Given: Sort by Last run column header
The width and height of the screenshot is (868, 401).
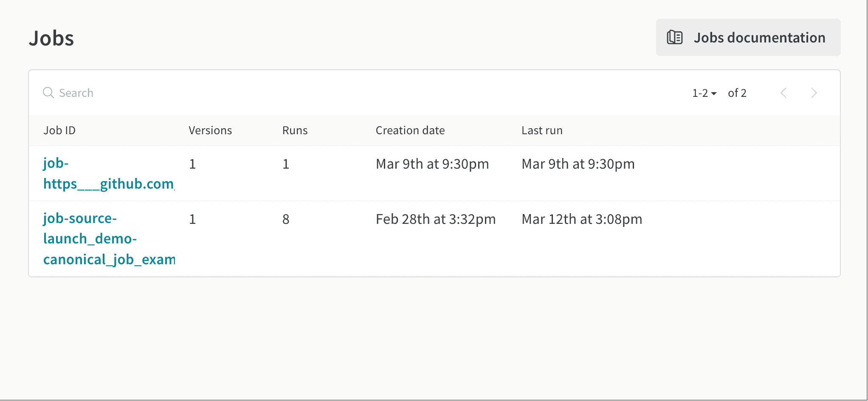Looking at the screenshot, I should pos(542,130).
